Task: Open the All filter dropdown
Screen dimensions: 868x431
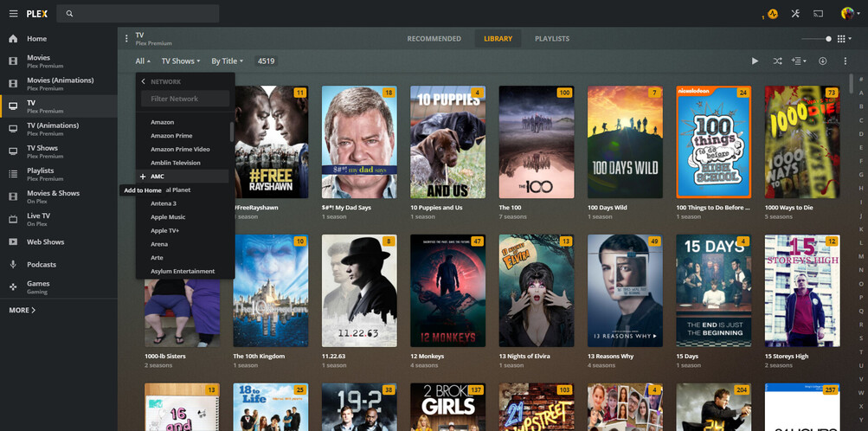Action: tap(143, 61)
